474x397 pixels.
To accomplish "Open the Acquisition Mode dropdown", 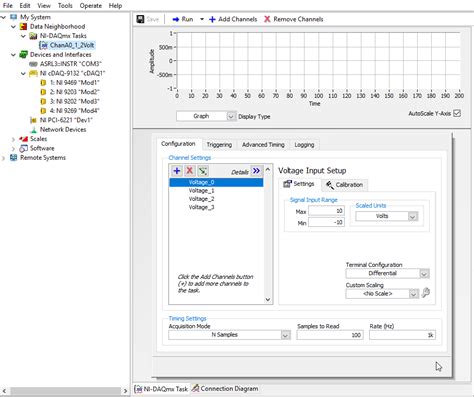I will point(285,335).
